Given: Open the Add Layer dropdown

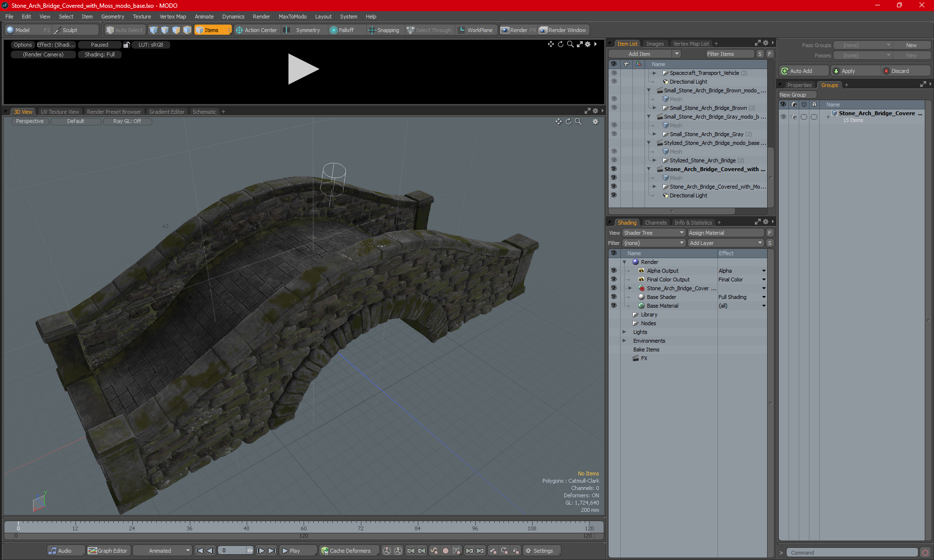Looking at the screenshot, I should [725, 243].
